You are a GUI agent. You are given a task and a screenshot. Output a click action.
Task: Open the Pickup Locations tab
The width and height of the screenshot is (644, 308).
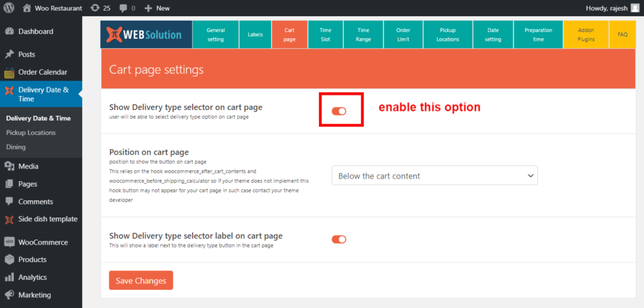447,35
